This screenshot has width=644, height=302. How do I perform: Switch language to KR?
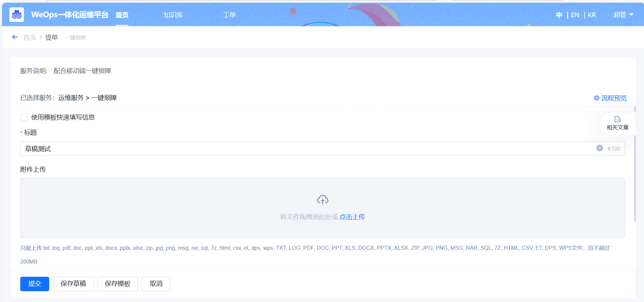(x=592, y=15)
